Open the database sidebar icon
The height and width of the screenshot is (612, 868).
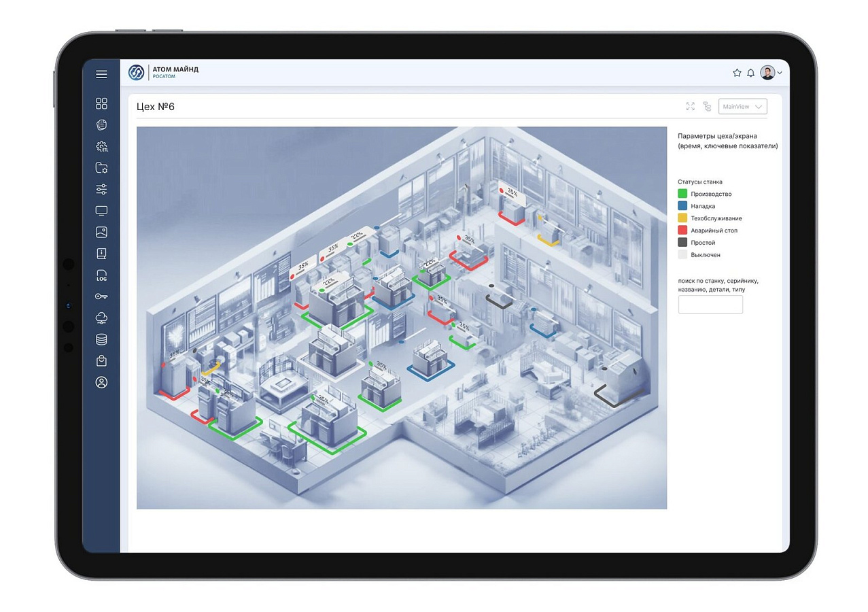[x=101, y=339]
